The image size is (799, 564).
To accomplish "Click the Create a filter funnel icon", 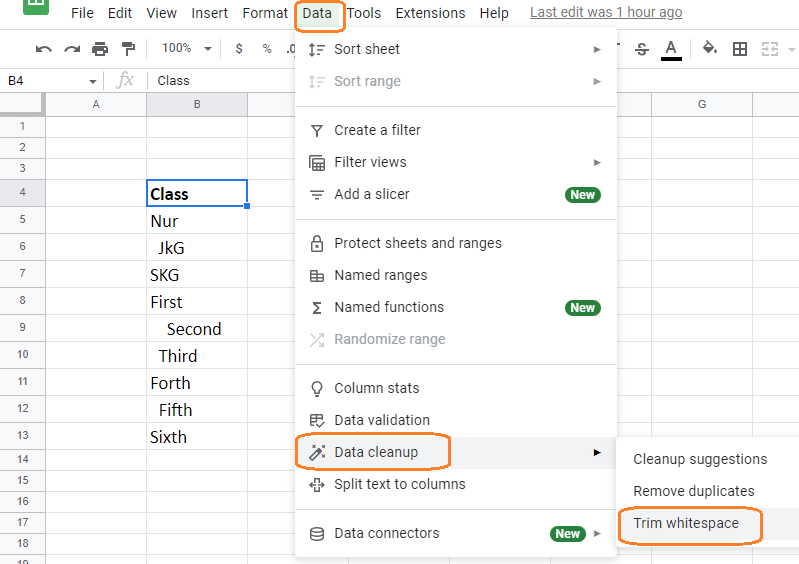I will click(x=316, y=131).
